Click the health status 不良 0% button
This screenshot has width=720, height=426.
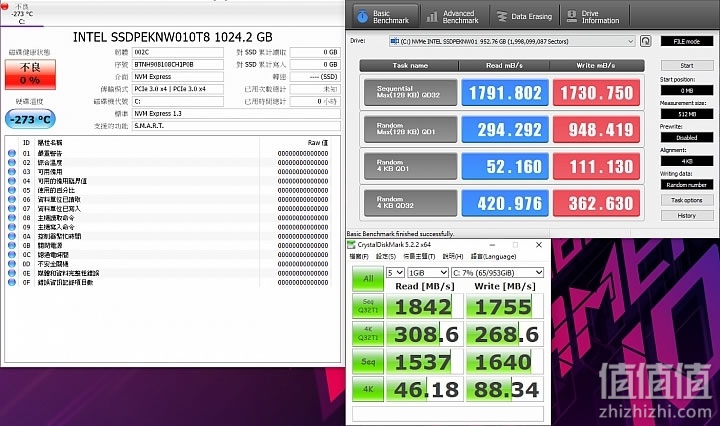(30, 74)
